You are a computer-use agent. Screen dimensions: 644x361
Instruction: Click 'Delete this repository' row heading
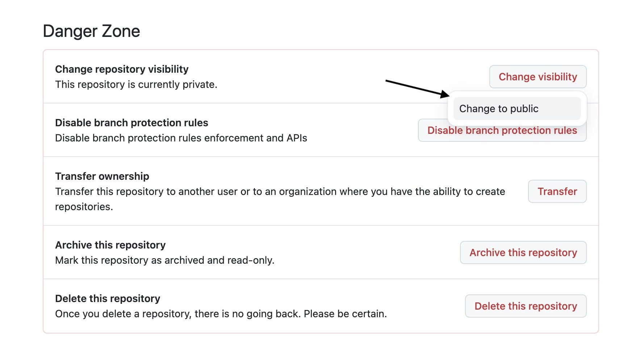[108, 298]
